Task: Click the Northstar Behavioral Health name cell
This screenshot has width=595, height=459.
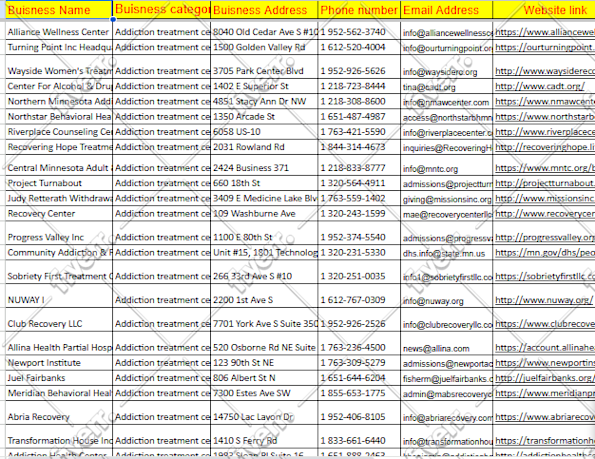Action: pyautogui.click(x=59, y=116)
